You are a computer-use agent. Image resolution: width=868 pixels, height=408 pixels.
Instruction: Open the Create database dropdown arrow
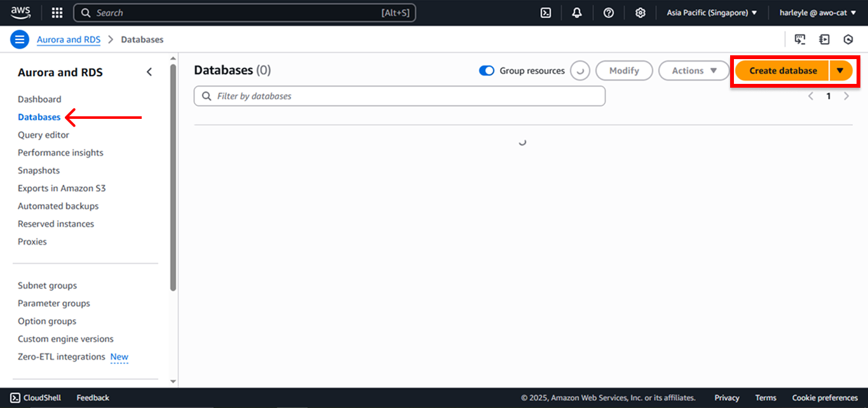click(841, 71)
